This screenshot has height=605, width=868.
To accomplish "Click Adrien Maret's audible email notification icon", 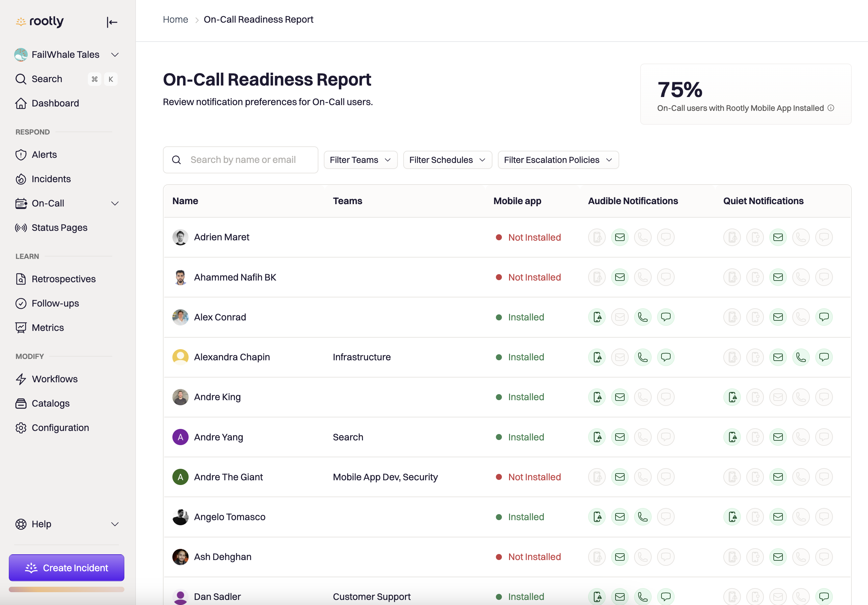I will pos(620,238).
